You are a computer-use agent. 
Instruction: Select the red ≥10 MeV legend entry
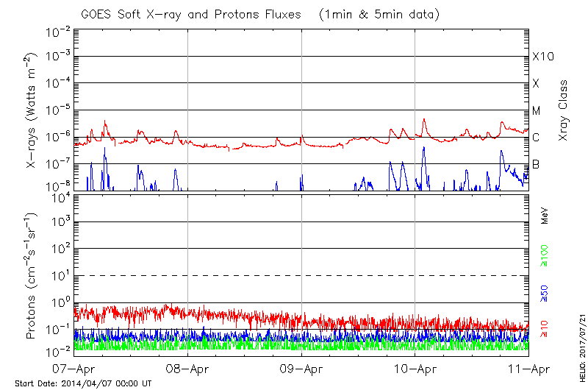pyautogui.click(x=545, y=329)
